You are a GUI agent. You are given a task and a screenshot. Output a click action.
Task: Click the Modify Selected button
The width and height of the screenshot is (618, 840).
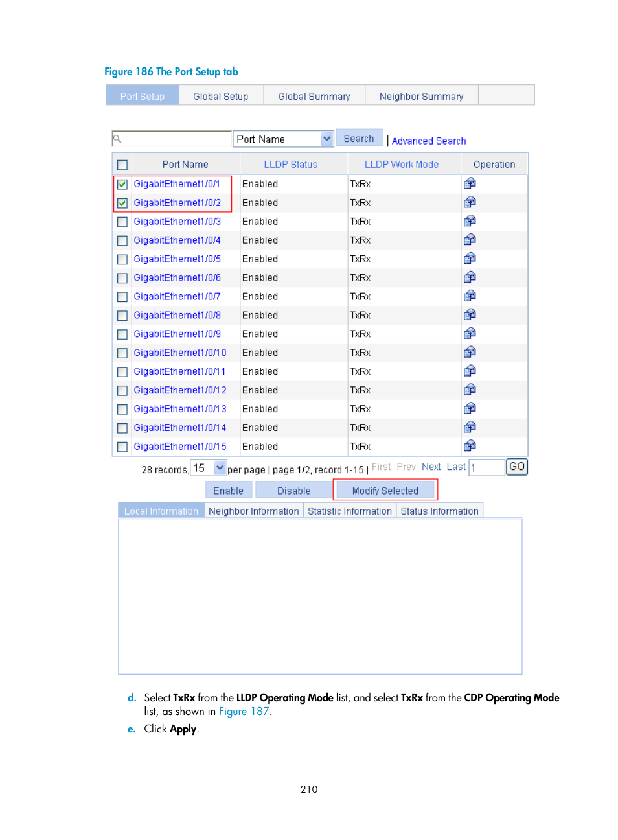pyautogui.click(x=385, y=491)
